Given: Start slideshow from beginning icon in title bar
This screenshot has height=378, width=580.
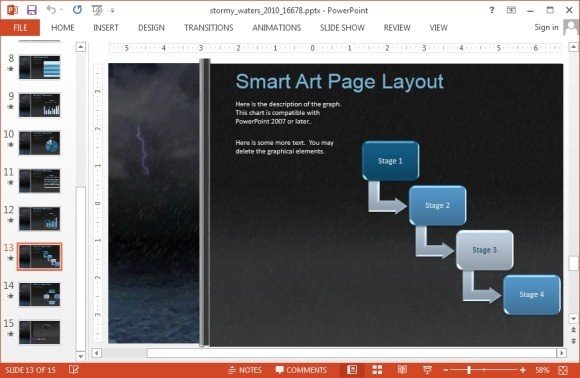Looking at the screenshot, I should (x=97, y=10).
